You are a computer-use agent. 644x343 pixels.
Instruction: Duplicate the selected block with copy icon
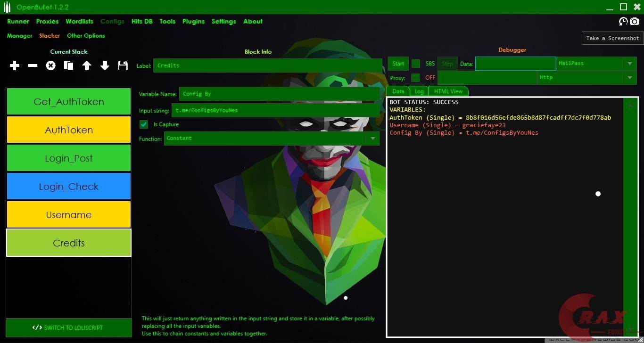[x=69, y=65]
